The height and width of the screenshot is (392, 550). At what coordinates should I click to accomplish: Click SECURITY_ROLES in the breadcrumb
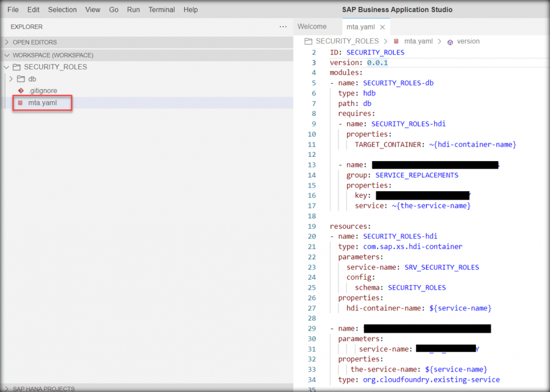348,41
